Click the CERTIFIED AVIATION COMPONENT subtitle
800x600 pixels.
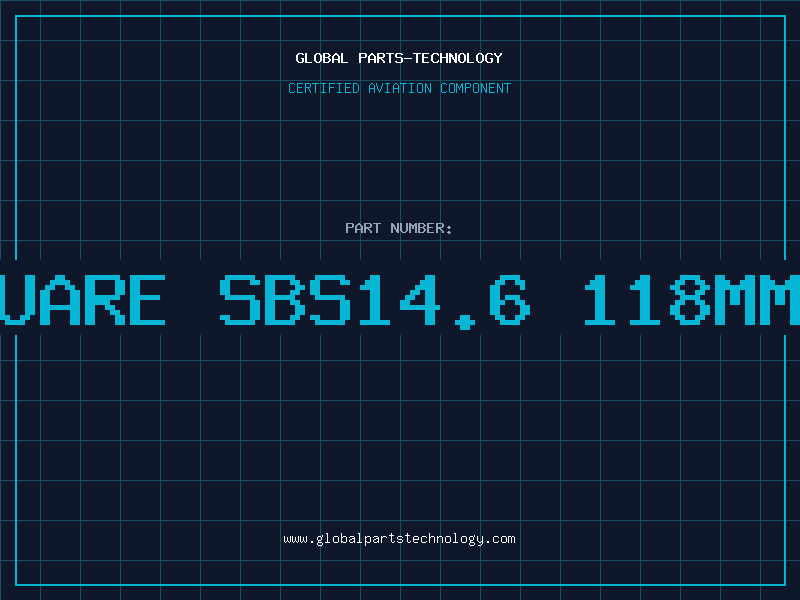tap(399, 88)
